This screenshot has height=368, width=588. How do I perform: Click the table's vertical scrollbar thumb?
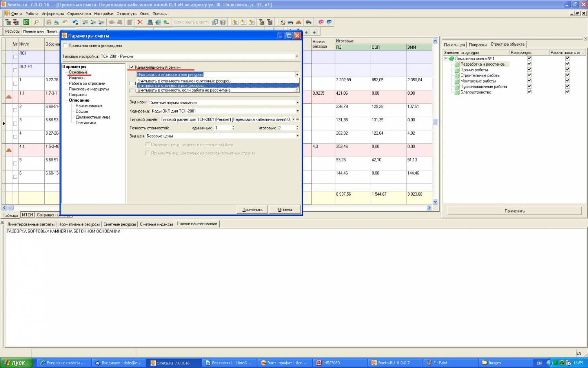click(435, 122)
